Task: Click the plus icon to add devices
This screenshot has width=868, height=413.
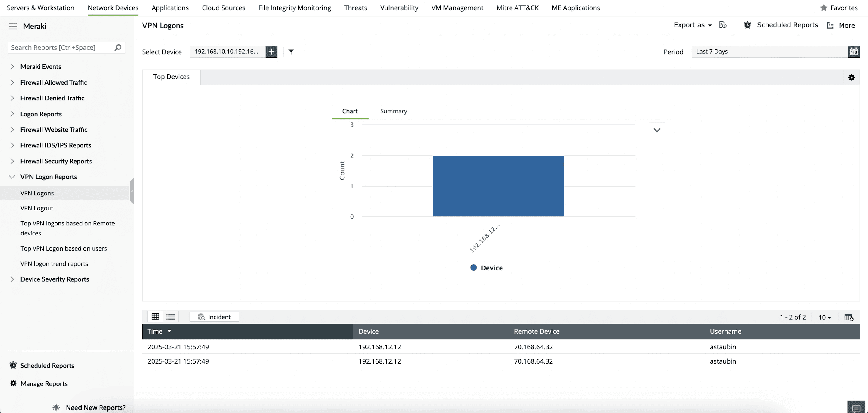Action: point(271,52)
